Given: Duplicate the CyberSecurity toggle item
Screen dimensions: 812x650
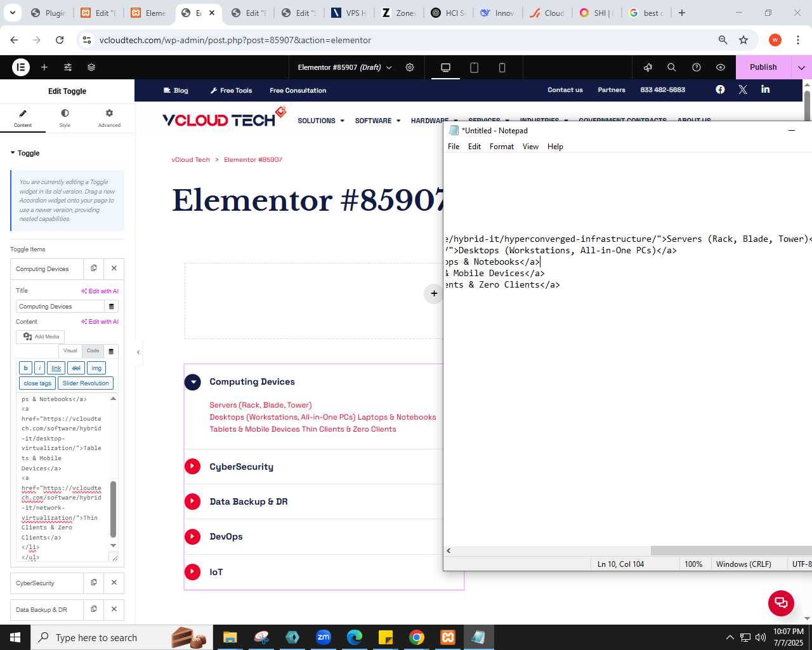Looking at the screenshot, I should point(94,583).
